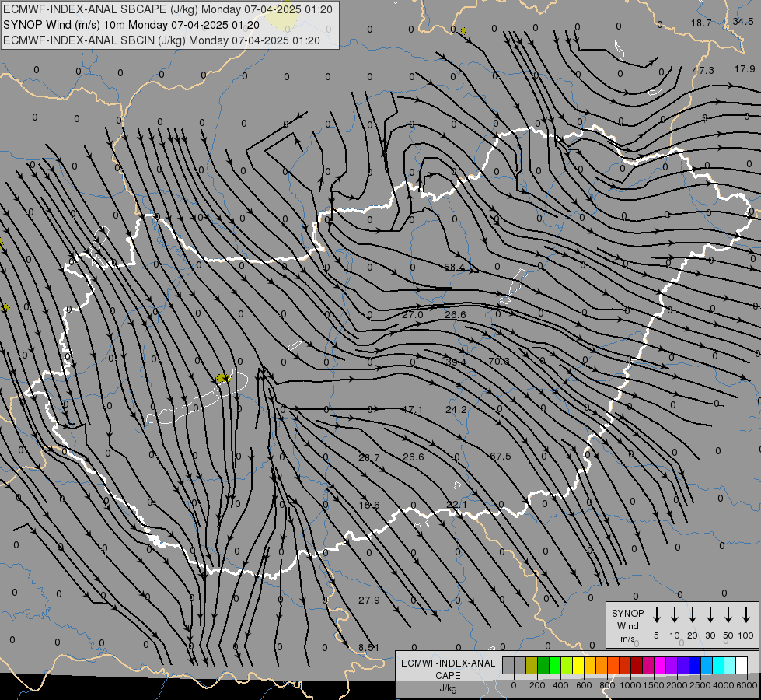Select the orange-red swatch right of 800

tap(613, 665)
